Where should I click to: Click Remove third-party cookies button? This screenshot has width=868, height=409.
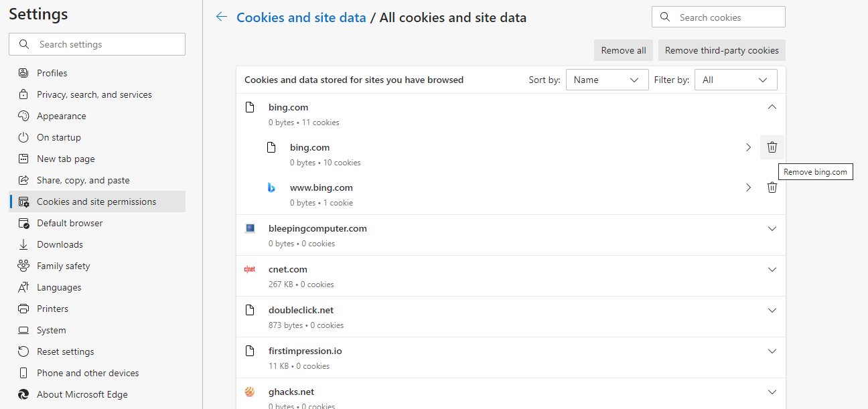[722, 50]
